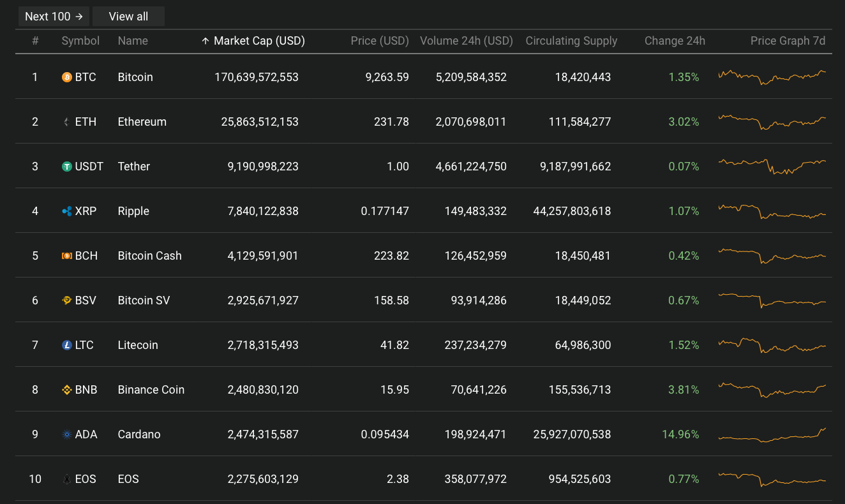Click Bitcoin price 9,263.59
The height and width of the screenshot is (504, 845).
(387, 77)
